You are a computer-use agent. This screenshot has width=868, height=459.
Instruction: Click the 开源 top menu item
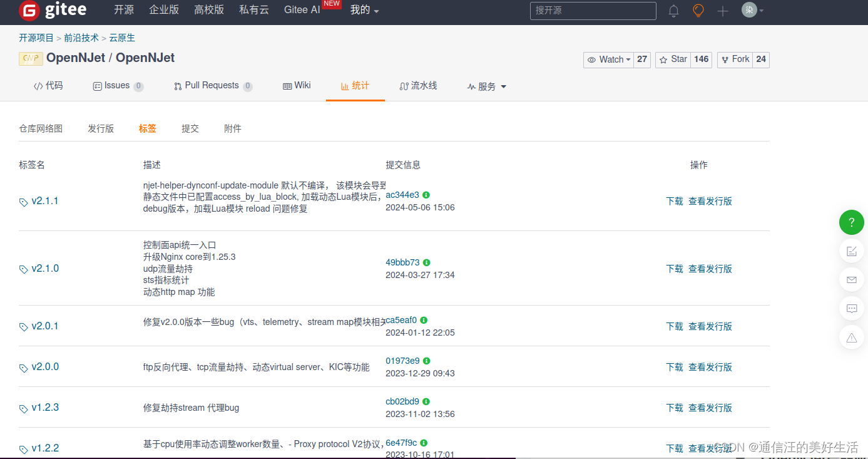(124, 10)
